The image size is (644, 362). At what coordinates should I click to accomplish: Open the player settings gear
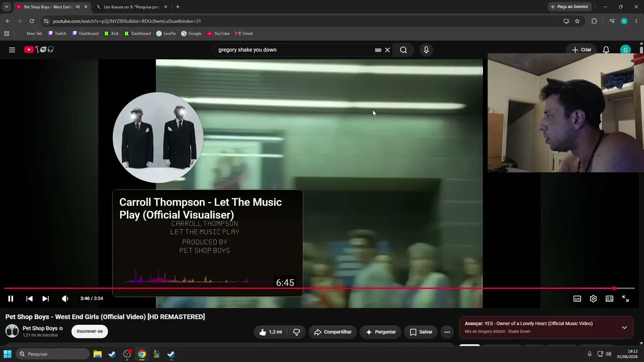tap(593, 299)
